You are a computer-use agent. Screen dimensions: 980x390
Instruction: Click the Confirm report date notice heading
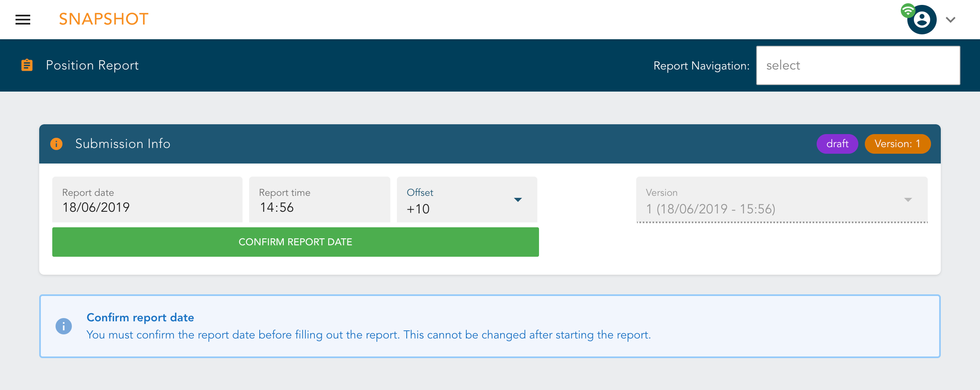click(140, 318)
